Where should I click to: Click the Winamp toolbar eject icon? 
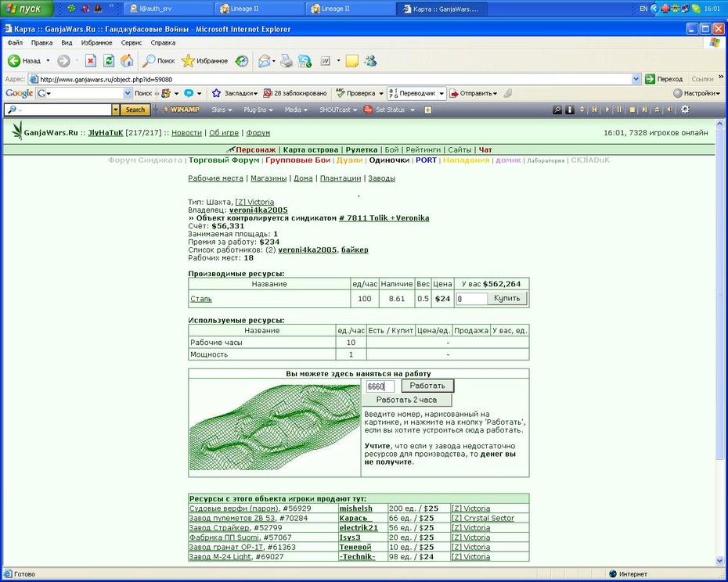pos(657,110)
